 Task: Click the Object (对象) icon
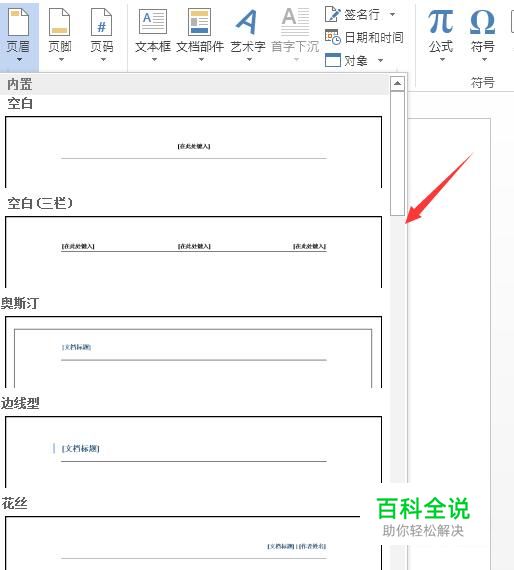click(333, 60)
